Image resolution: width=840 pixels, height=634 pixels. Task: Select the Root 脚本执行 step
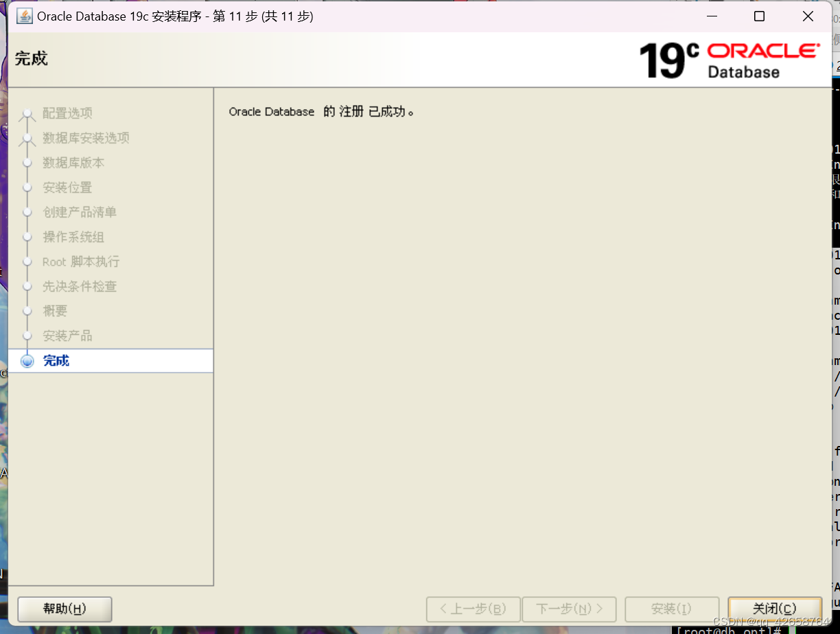(x=81, y=261)
